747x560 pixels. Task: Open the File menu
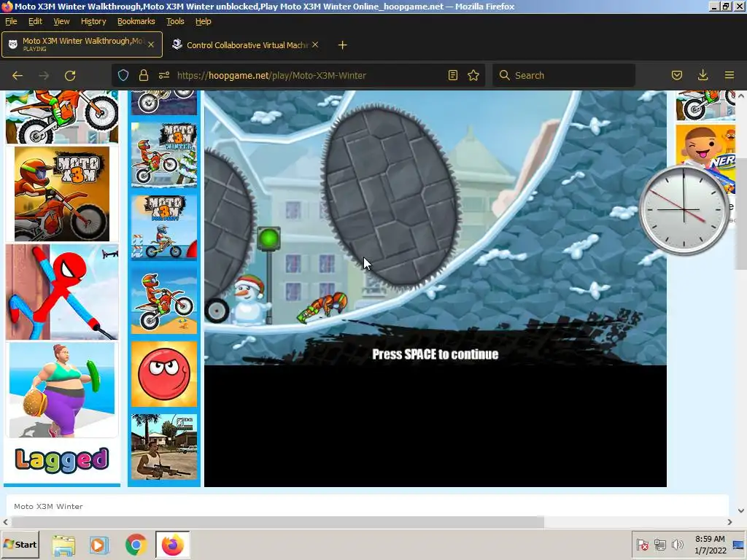[11, 21]
